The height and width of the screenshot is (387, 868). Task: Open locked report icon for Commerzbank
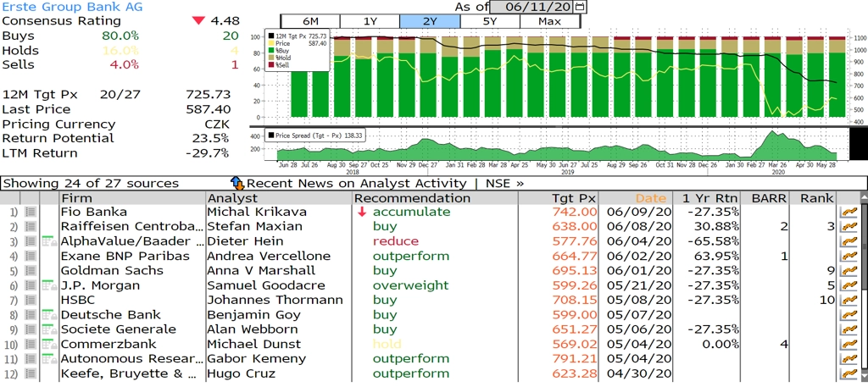[50, 344]
